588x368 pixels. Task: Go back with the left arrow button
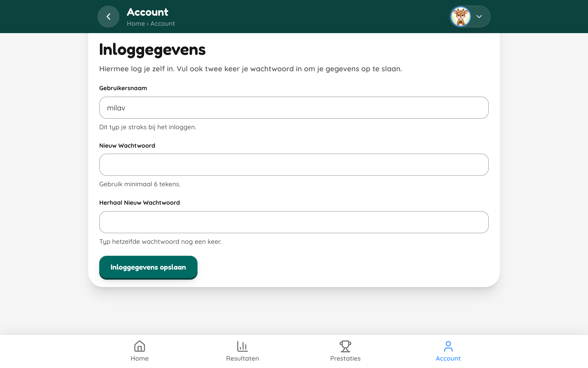click(108, 17)
